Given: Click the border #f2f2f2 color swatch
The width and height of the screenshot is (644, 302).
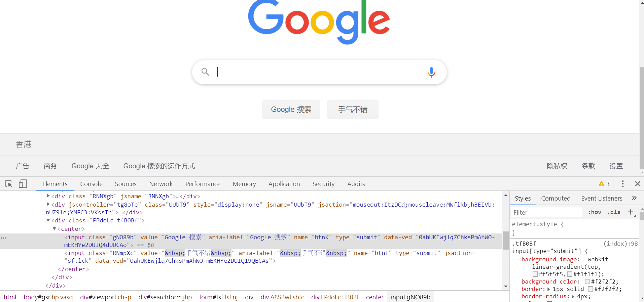Looking at the screenshot, I should pyautogui.click(x=591, y=289).
